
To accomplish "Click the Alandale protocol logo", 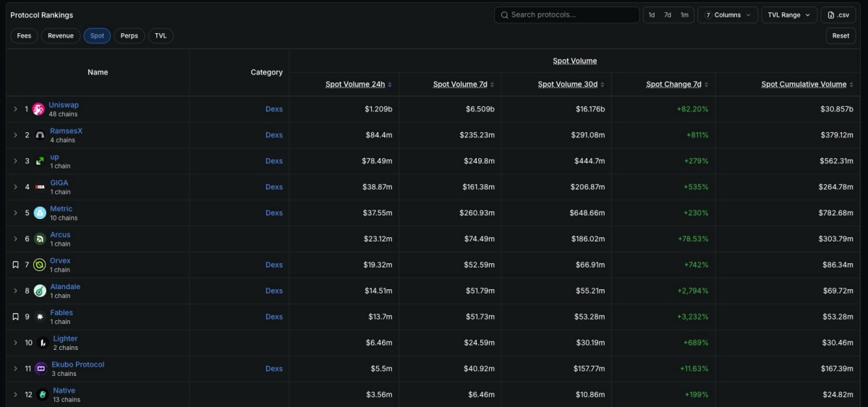I will pos(40,291).
